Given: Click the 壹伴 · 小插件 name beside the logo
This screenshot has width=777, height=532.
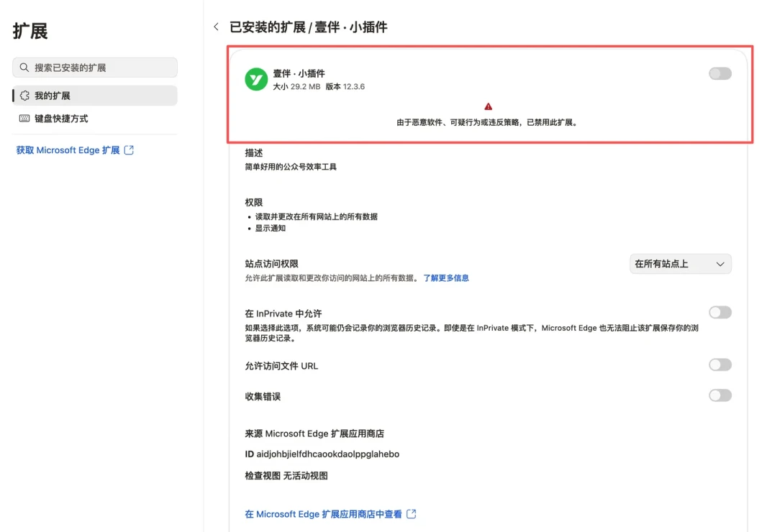Looking at the screenshot, I should click(x=299, y=73).
